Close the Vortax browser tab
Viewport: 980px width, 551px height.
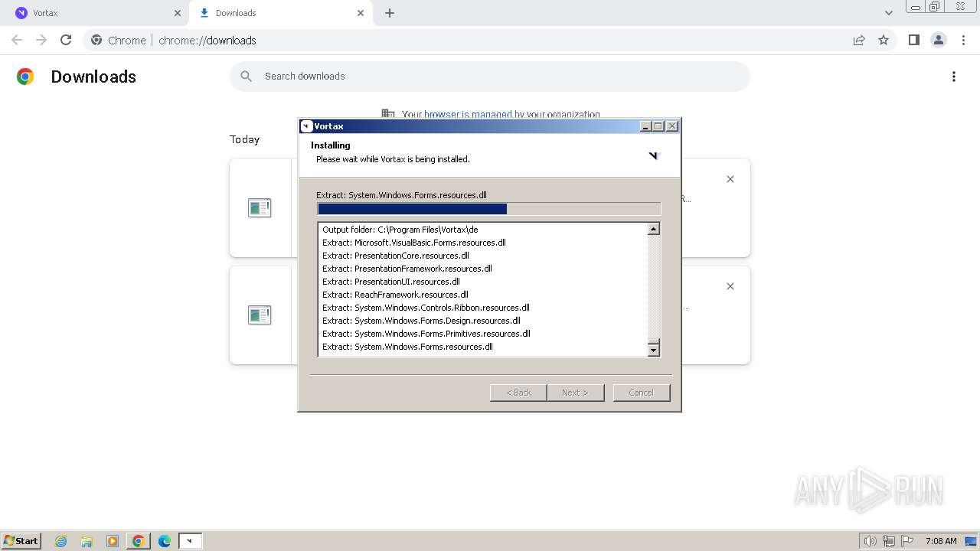pos(177,13)
